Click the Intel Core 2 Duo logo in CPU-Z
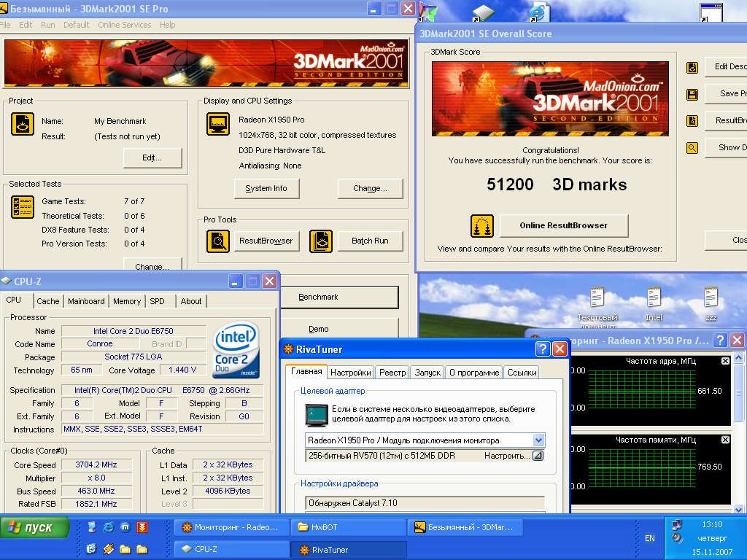The width and height of the screenshot is (747, 560). click(236, 349)
